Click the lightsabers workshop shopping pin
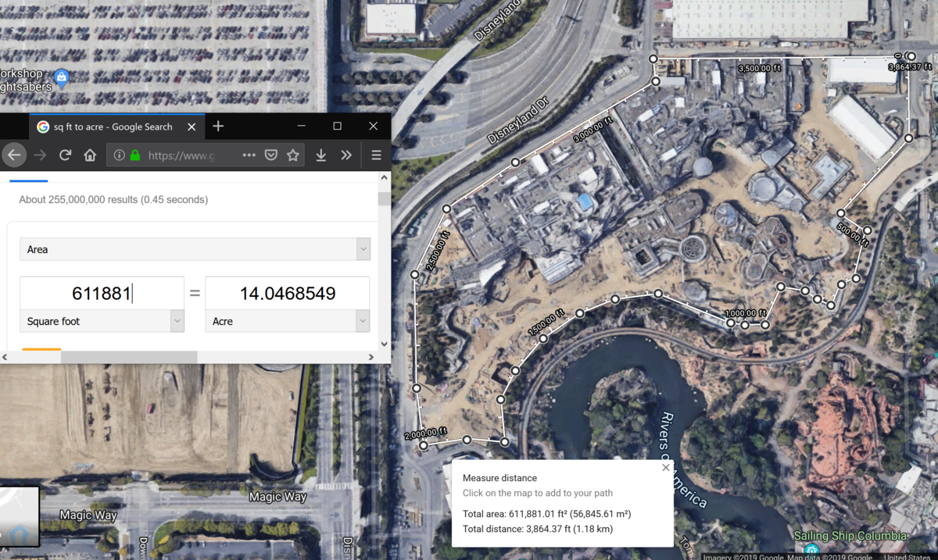938x560 pixels. (x=62, y=77)
